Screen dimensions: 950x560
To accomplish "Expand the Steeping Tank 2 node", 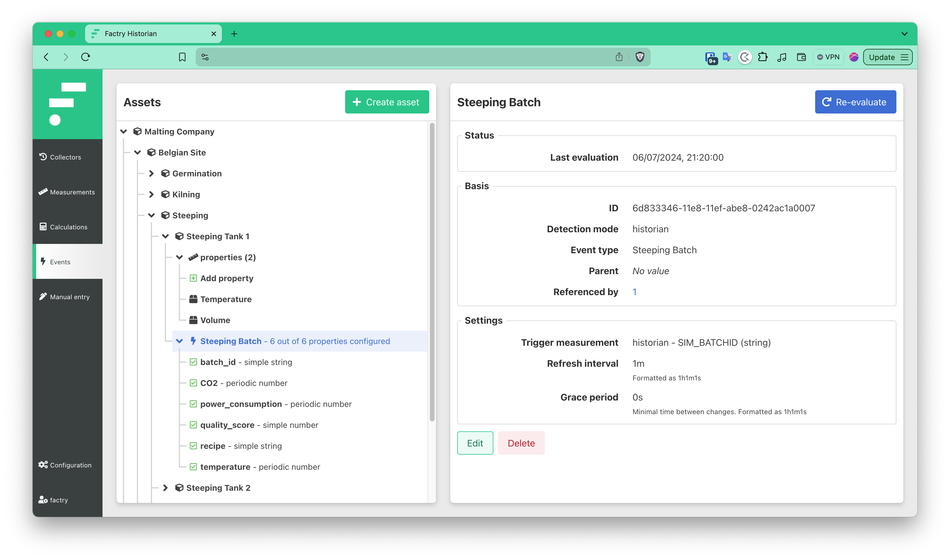I will pos(165,488).
